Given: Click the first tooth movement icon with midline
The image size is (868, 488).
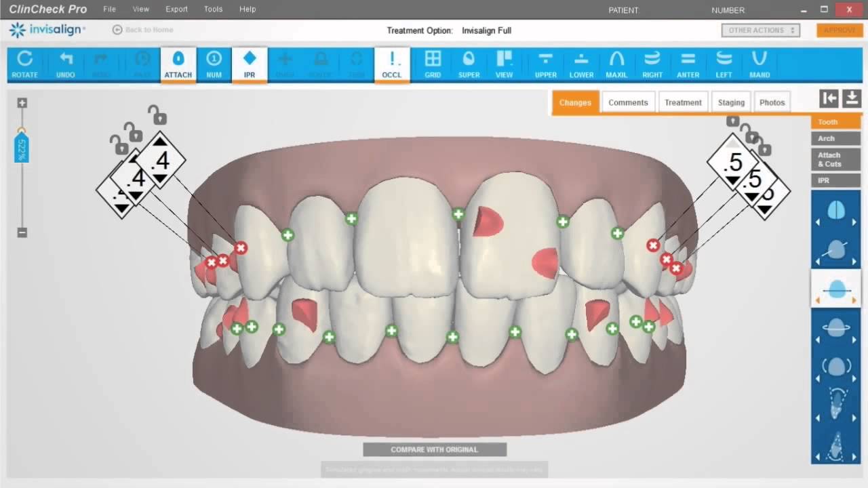Looking at the screenshot, I should (x=835, y=211).
